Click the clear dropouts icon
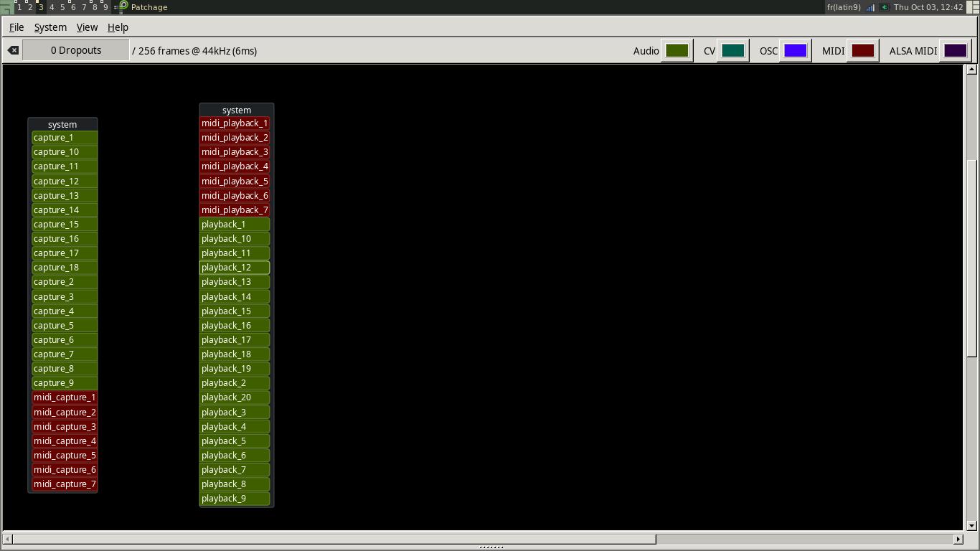Screen dimensions: 980x551 13,50
